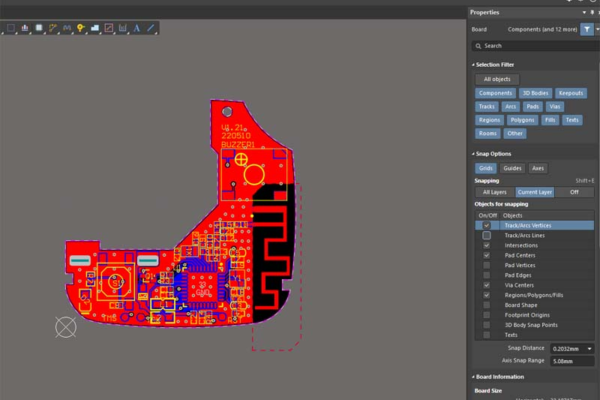Collapse the Board Information section
This screenshot has height=400, width=600.
coord(473,377)
